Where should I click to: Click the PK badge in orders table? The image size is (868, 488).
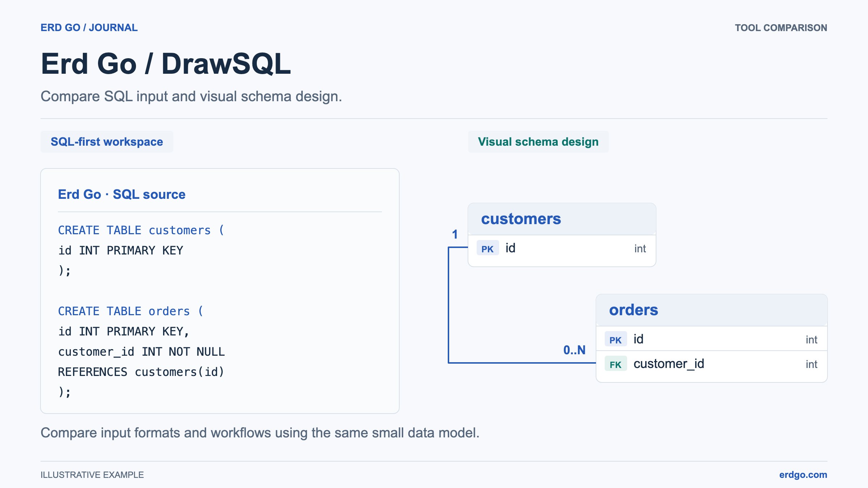click(616, 340)
